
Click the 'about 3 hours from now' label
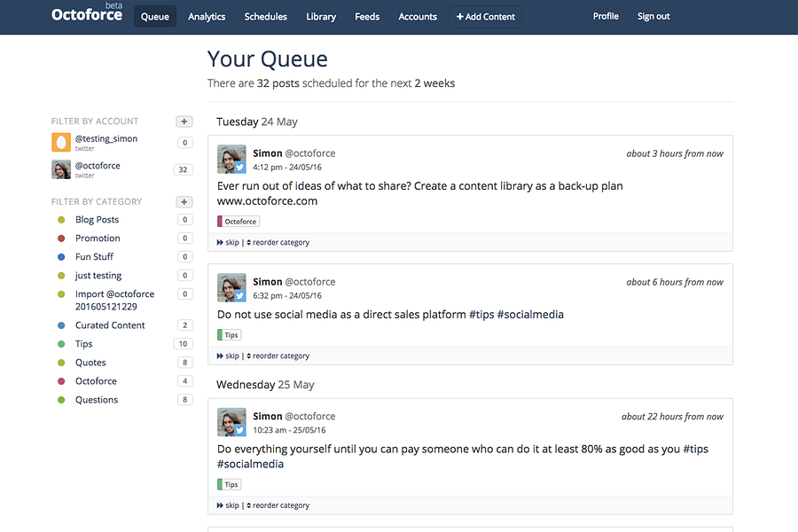coord(675,153)
